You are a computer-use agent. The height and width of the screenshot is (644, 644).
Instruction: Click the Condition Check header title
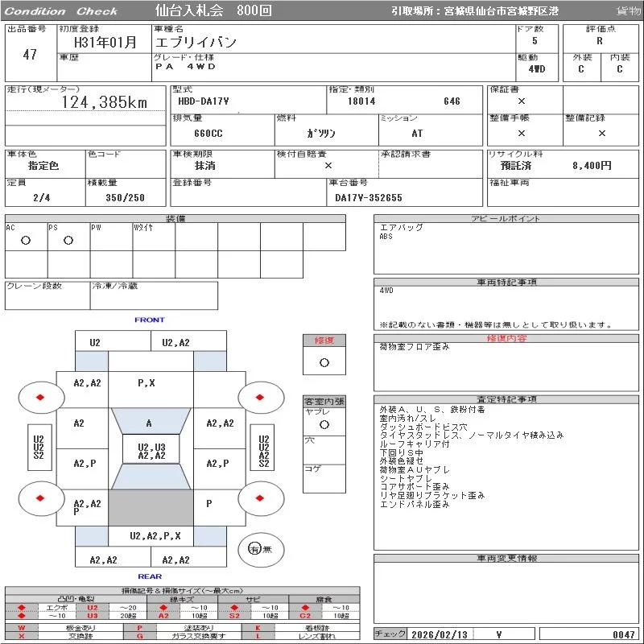tap(62, 11)
